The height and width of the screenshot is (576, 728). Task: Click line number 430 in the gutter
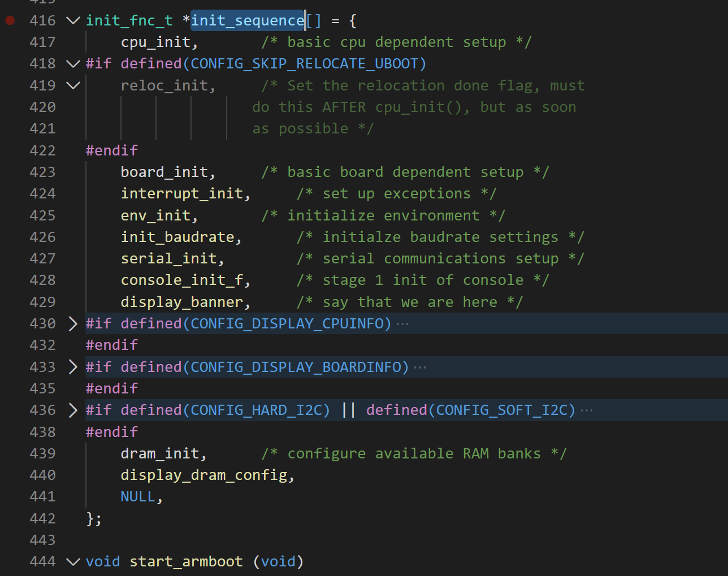[43, 323]
